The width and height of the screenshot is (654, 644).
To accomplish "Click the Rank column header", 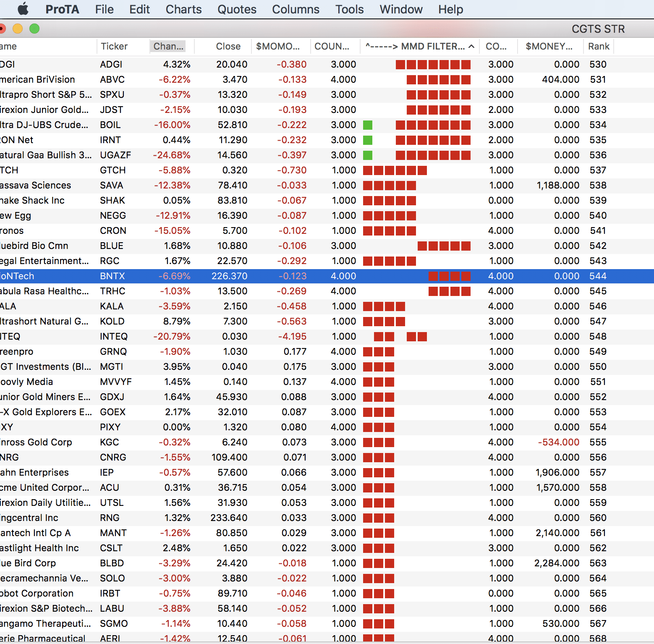I will coord(598,47).
